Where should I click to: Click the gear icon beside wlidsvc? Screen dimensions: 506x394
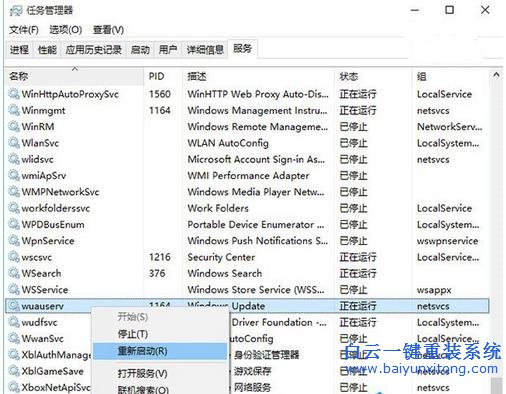pyautogui.click(x=14, y=159)
